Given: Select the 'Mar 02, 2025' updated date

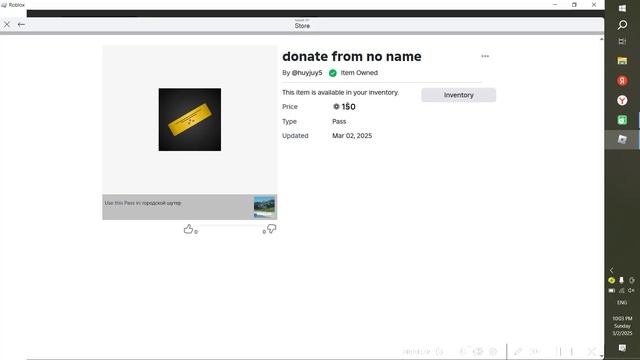Looking at the screenshot, I should tap(352, 136).
